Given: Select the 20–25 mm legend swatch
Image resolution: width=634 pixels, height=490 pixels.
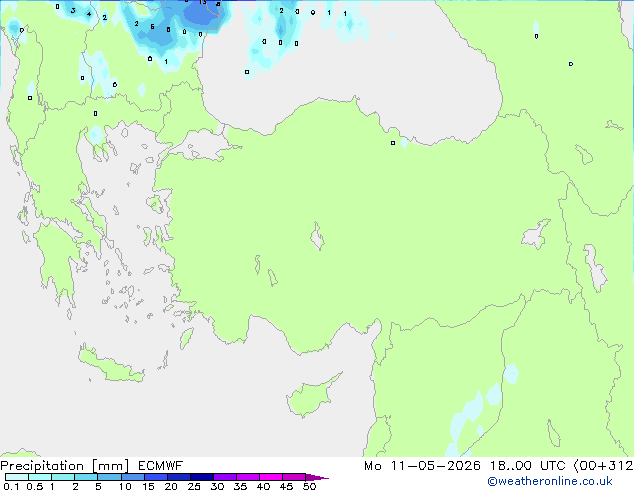Looking at the screenshot, I should pyautogui.click(x=178, y=477).
